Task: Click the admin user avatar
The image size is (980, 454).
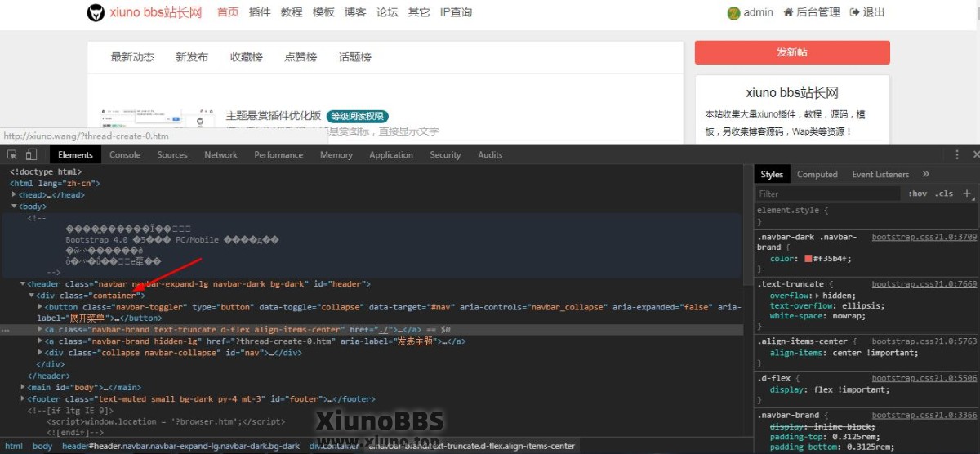Action: point(733,12)
